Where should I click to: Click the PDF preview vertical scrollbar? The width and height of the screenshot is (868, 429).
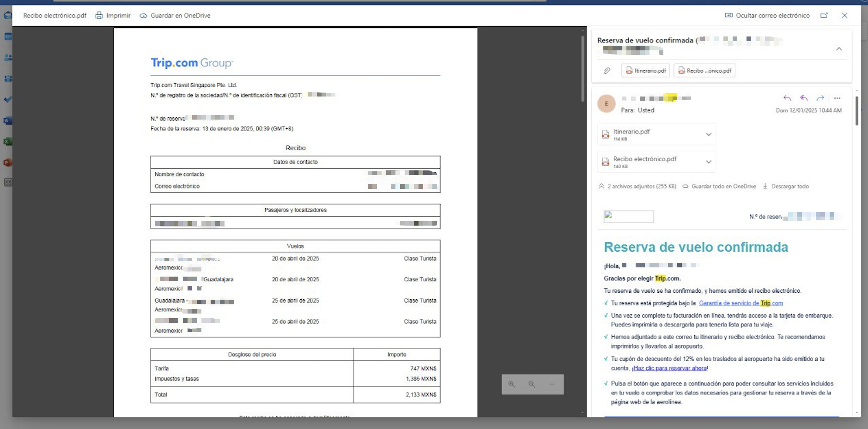point(583,69)
